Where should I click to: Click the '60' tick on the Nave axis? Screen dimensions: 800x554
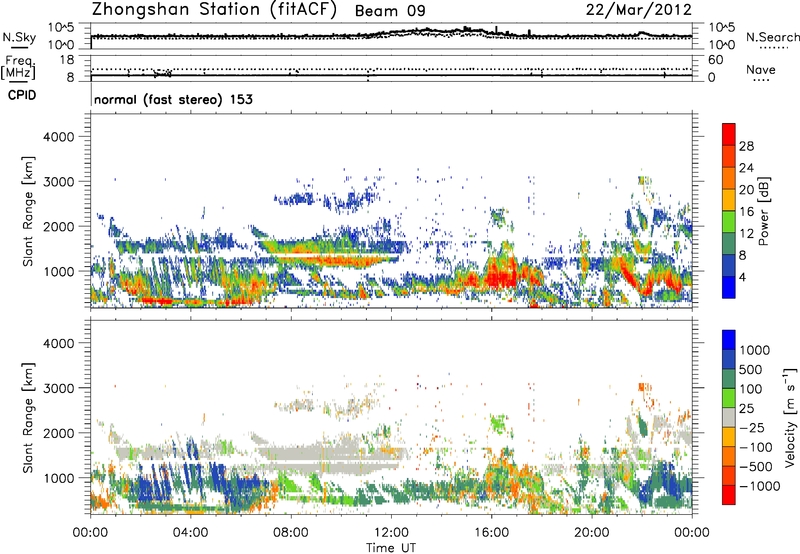pyautogui.click(x=715, y=60)
